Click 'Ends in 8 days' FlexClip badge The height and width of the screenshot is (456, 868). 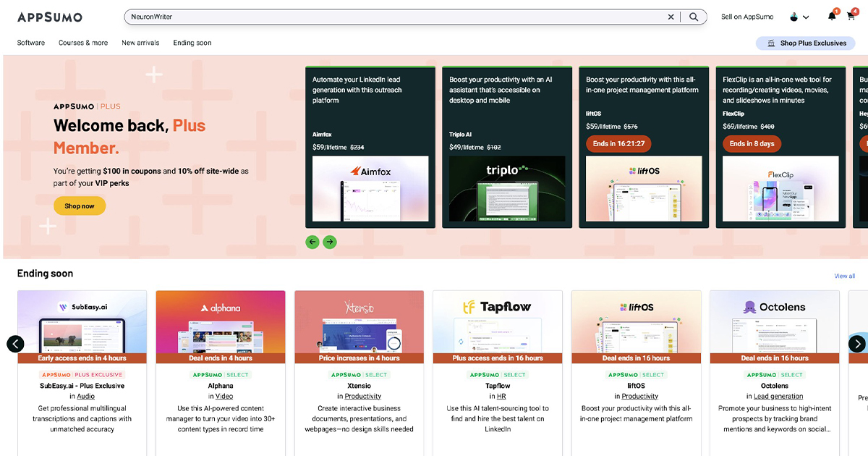pyautogui.click(x=752, y=143)
